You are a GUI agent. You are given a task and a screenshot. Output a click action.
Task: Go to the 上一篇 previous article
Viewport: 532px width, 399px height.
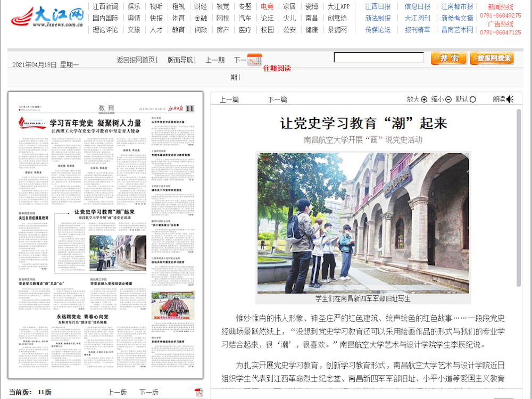point(229,99)
